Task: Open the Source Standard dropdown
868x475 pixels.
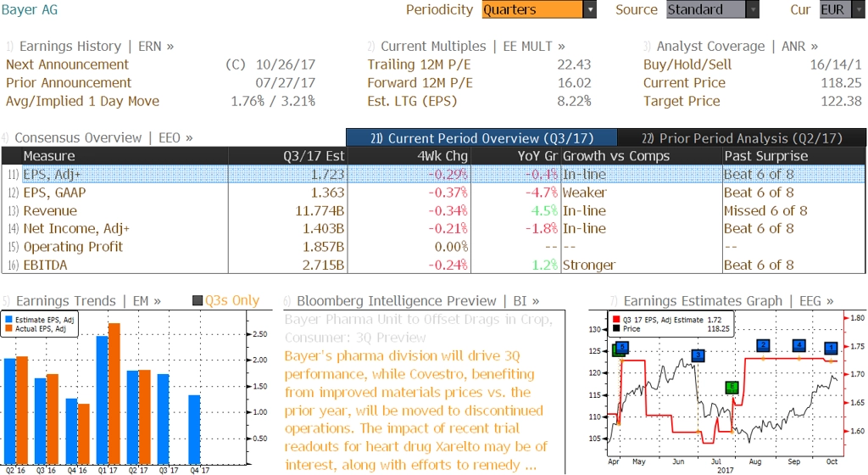Action: click(712, 9)
